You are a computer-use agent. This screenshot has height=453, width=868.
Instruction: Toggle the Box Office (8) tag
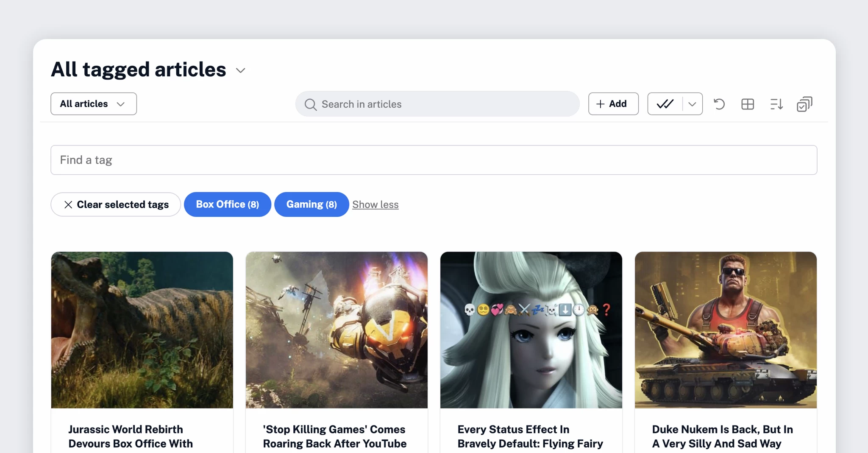228,204
